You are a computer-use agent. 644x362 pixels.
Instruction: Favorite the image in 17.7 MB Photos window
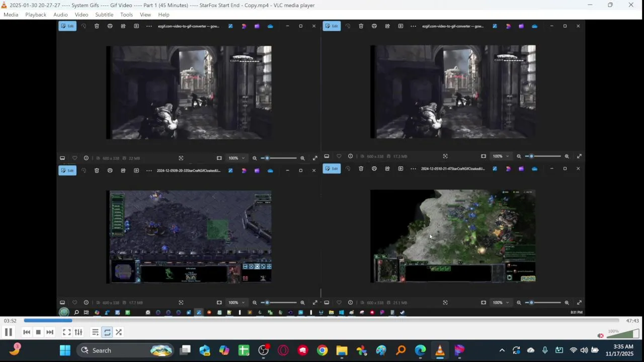pos(74,303)
